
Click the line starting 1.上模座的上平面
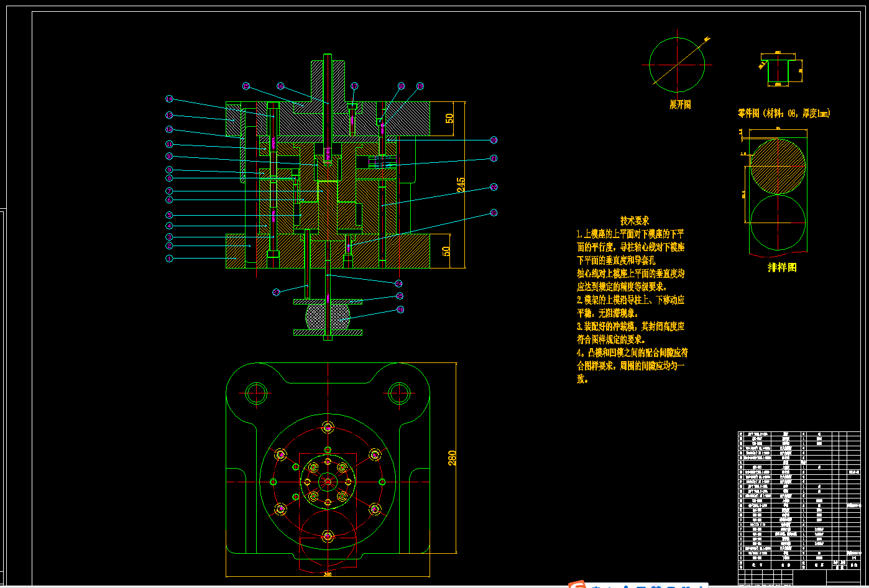630,234
